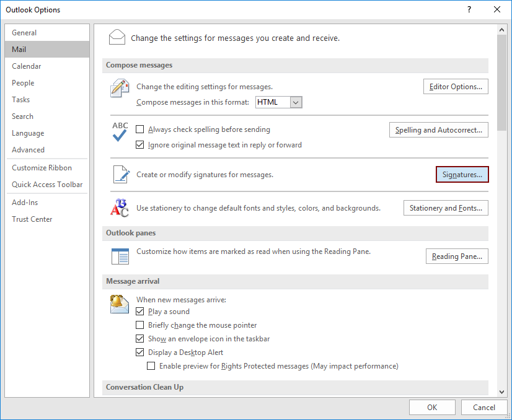Click the scrollbar down arrow
Viewport: 512px width, 420px height.
click(502, 392)
